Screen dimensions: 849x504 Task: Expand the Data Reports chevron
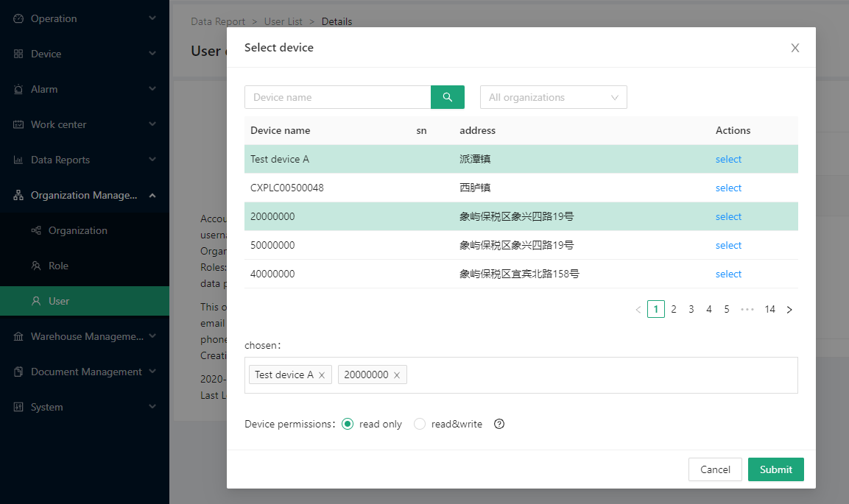click(152, 159)
